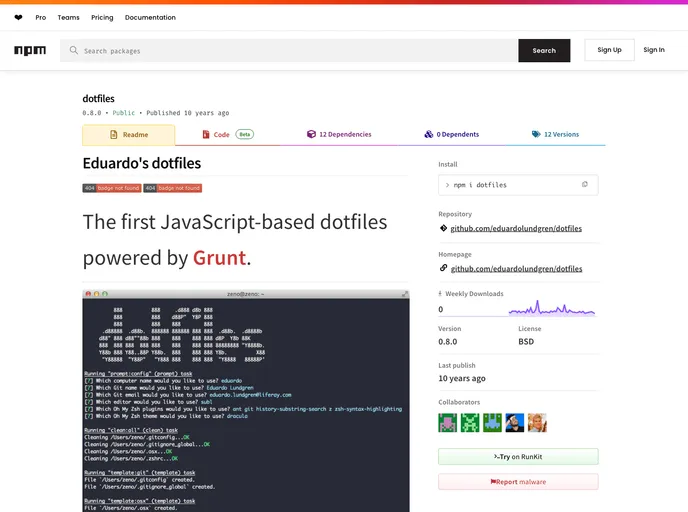The width and height of the screenshot is (688, 512).
Task: Open the terminal screenshot image
Action: coord(246,401)
